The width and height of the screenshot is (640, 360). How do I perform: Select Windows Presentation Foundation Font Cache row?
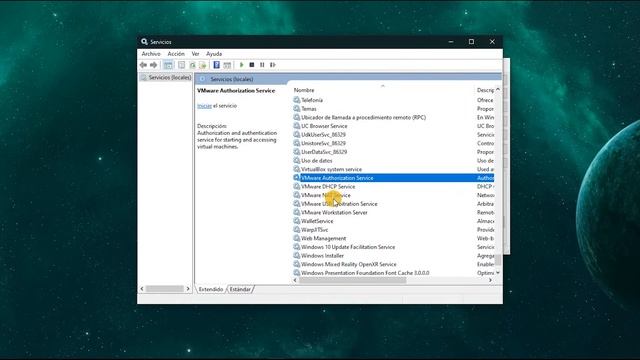pyautogui.click(x=393, y=273)
